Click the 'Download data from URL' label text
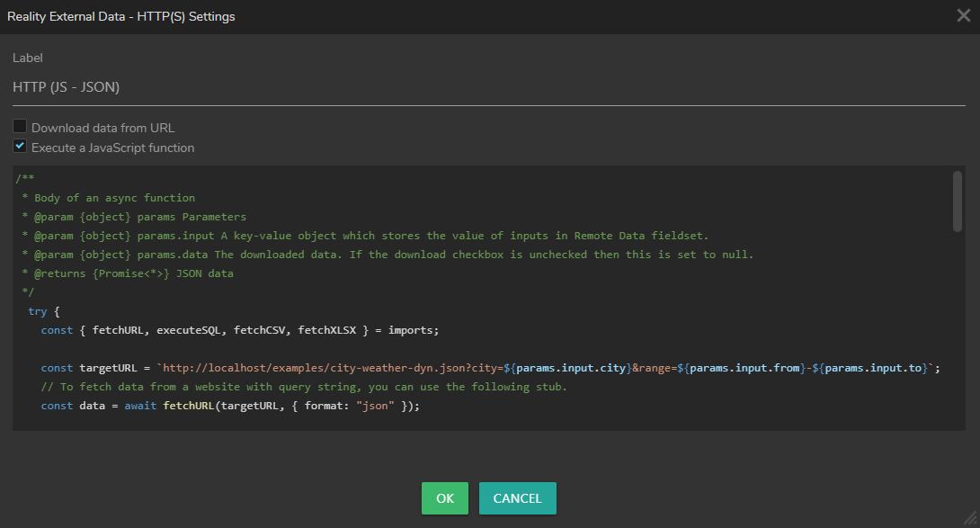This screenshot has height=528, width=980. pos(103,128)
